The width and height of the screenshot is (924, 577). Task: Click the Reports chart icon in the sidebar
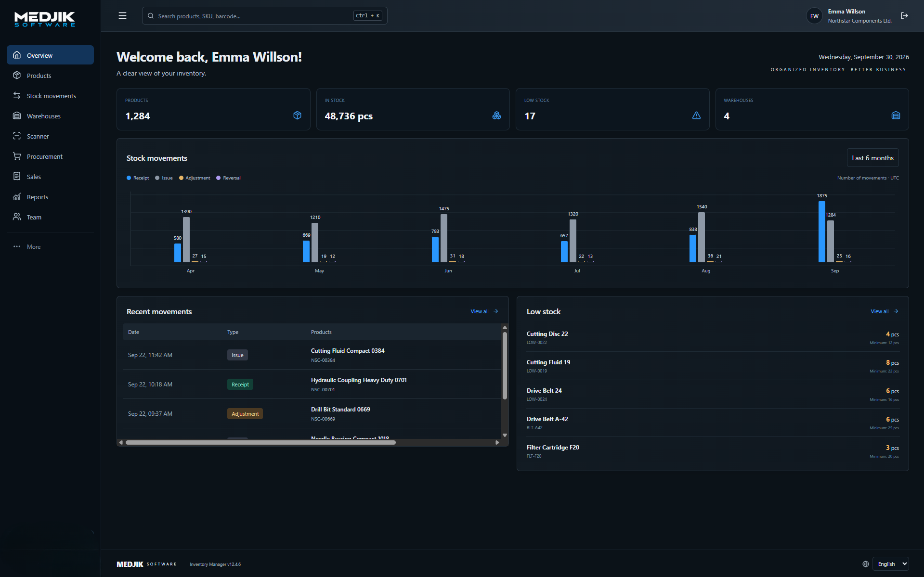point(17,196)
